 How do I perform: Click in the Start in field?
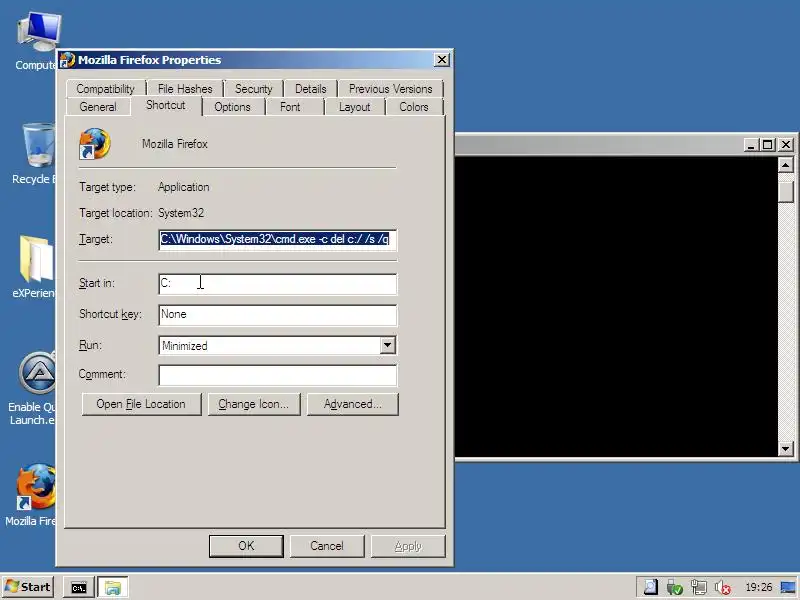point(278,284)
